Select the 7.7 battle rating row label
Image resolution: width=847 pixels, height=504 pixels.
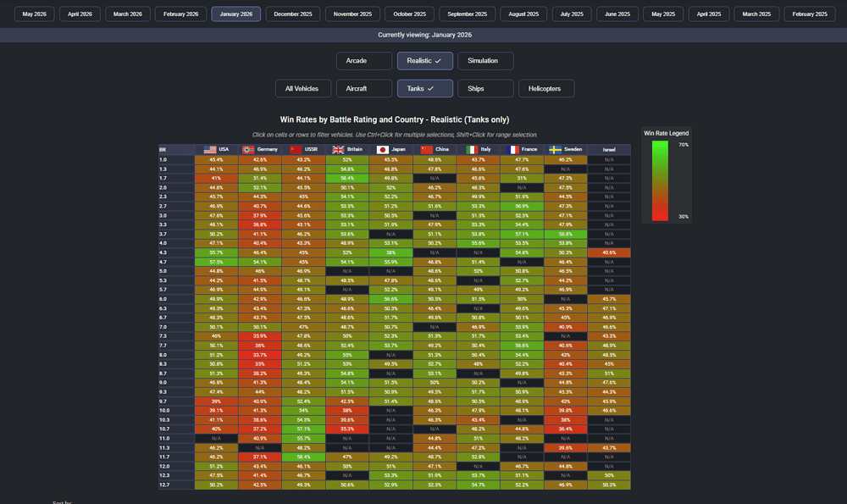click(177, 346)
